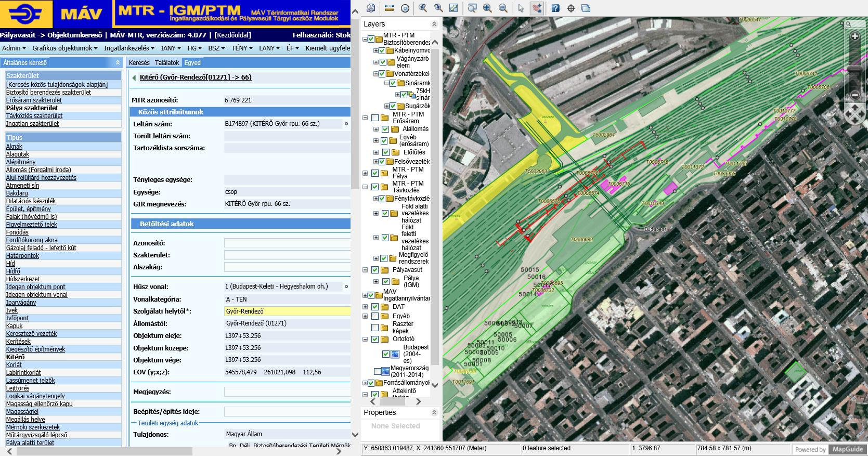
Task: Click map zoom minus button on slider
Action: (854, 95)
